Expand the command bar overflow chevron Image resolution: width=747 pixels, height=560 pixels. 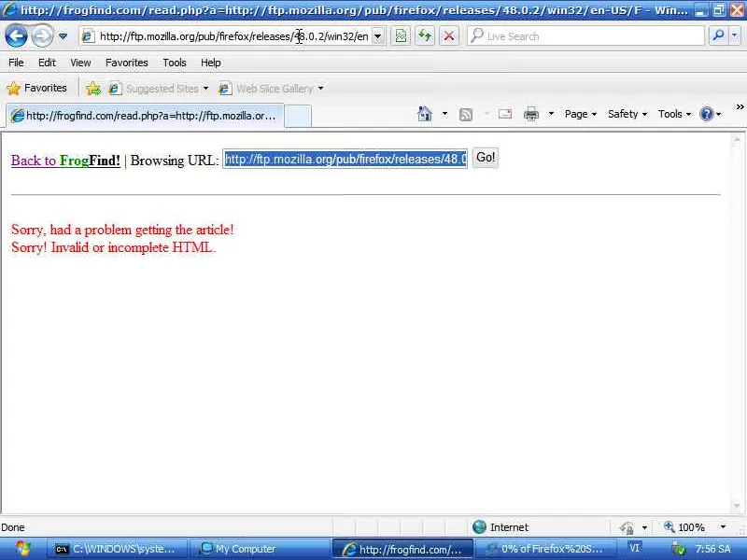click(x=740, y=106)
